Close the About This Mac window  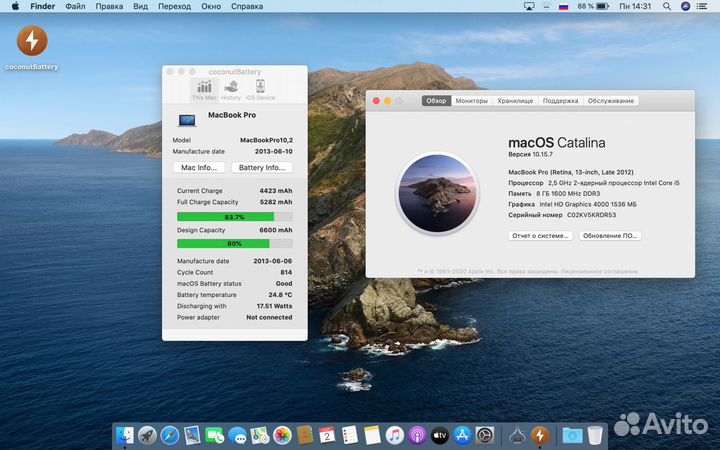[376, 101]
